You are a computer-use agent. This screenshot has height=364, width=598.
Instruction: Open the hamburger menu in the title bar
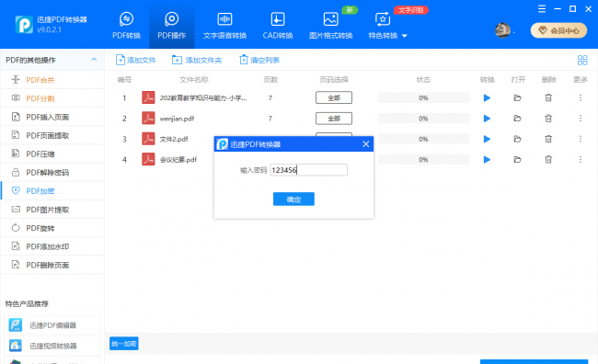pyautogui.click(x=542, y=9)
